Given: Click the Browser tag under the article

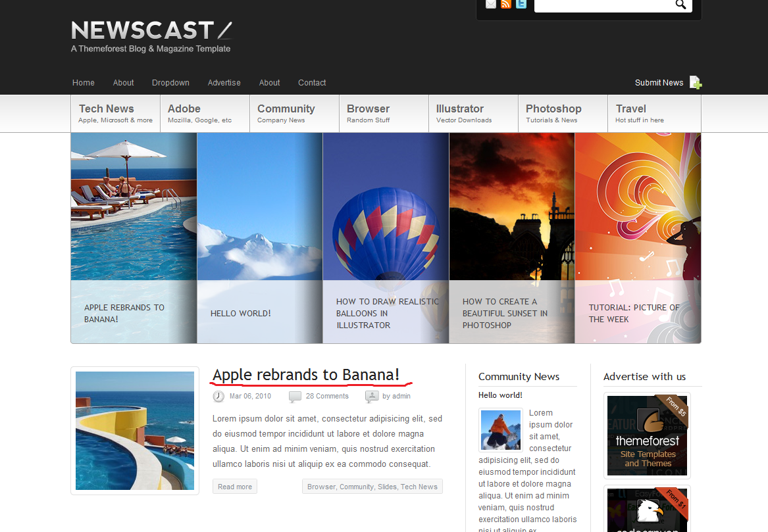Looking at the screenshot, I should click(x=321, y=487).
